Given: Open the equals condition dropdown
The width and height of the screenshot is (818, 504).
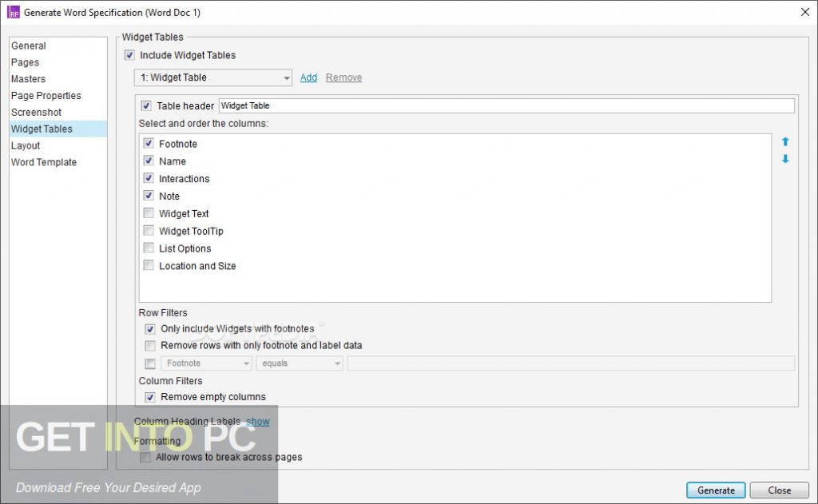Looking at the screenshot, I should (x=300, y=363).
